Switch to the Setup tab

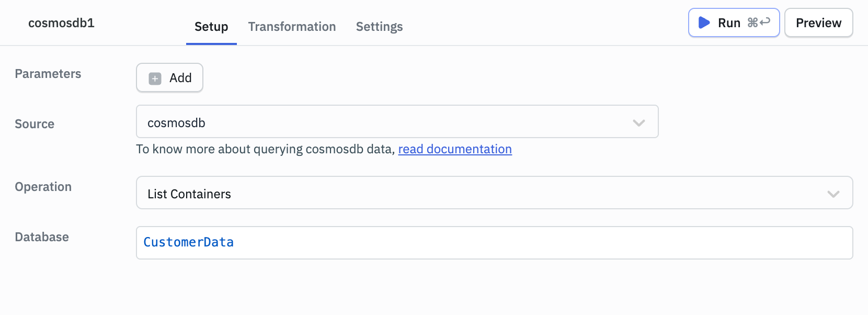(x=211, y=27)
